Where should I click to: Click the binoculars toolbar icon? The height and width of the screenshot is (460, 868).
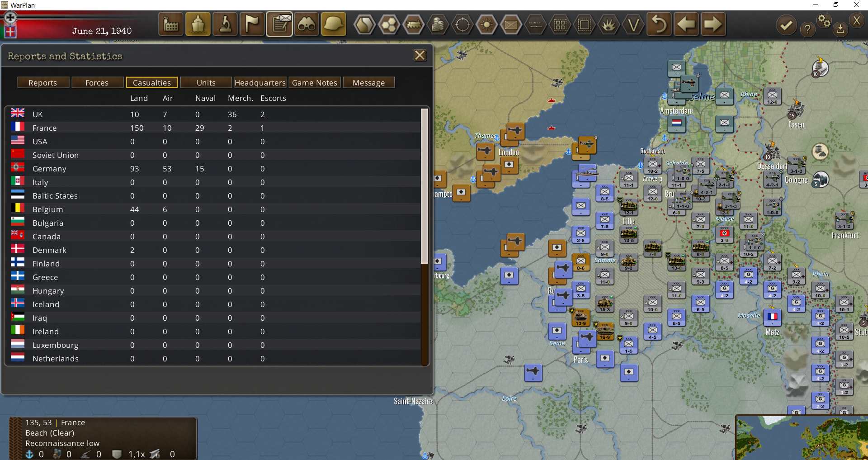pyautogui.click(x=307, y=24)
